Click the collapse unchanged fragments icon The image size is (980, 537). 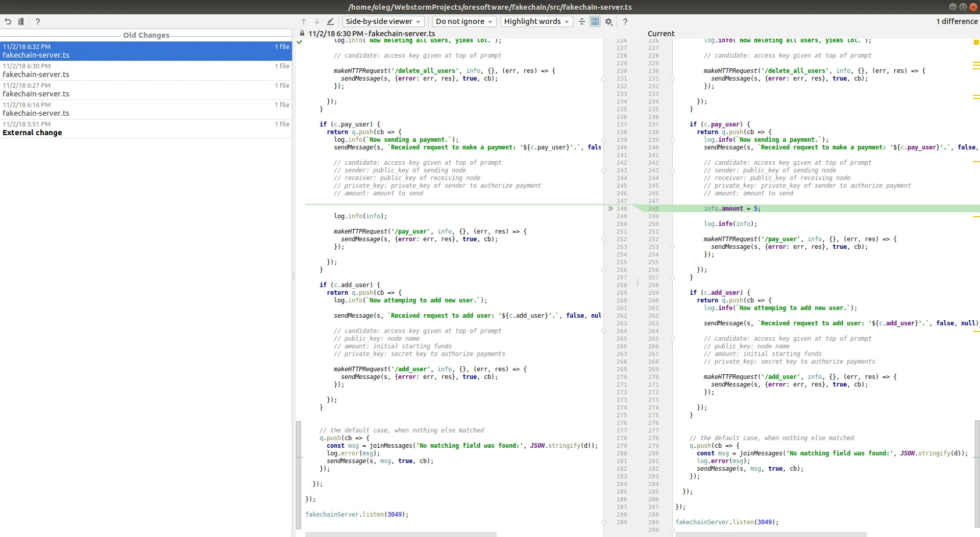tap(582, 21)
